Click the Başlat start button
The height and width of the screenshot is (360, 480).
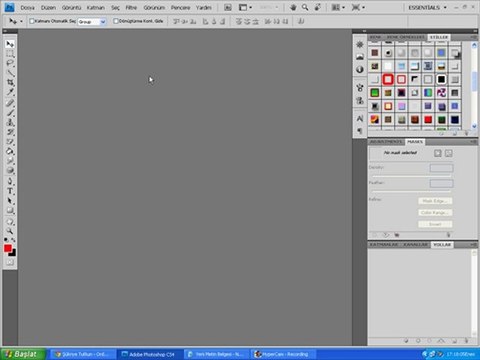23,354
